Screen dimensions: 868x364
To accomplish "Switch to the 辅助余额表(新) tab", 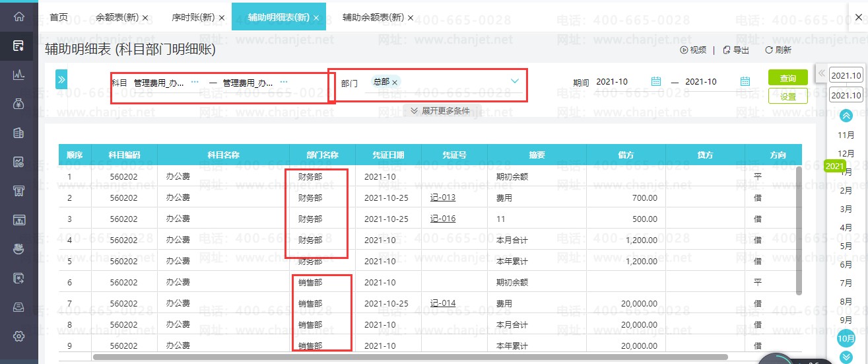I will [373, 17].
